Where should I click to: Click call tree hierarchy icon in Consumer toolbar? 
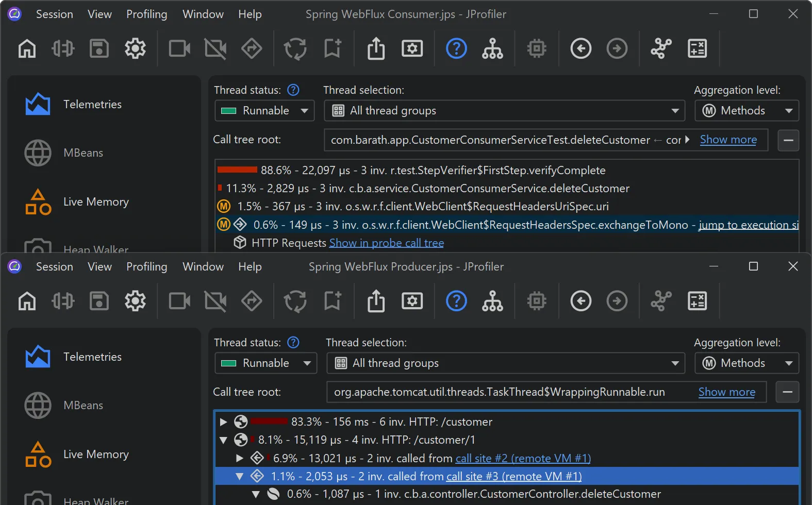(492, 49)
